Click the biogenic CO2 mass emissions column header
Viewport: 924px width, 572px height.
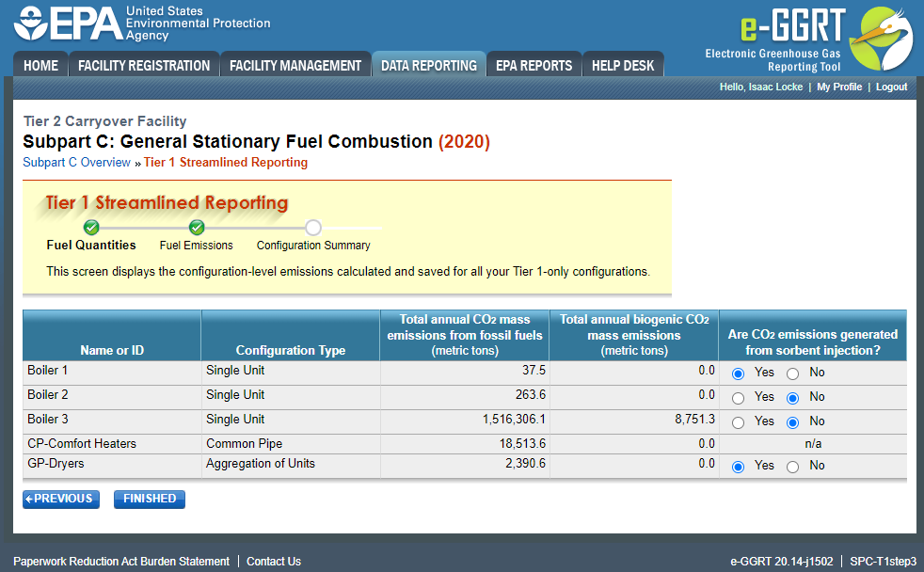634,335
